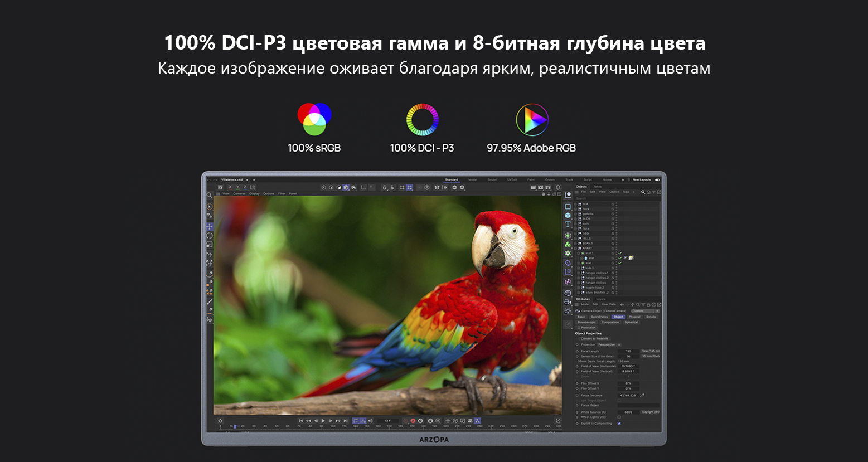Click the timeline ruler at frame 100

tap(332, 426)
